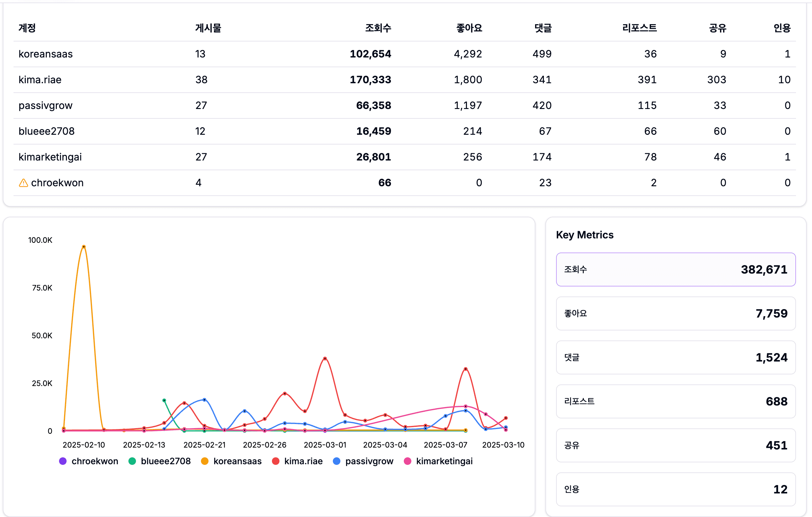Click the 2025-03-10 axis date label

[503, 445]
